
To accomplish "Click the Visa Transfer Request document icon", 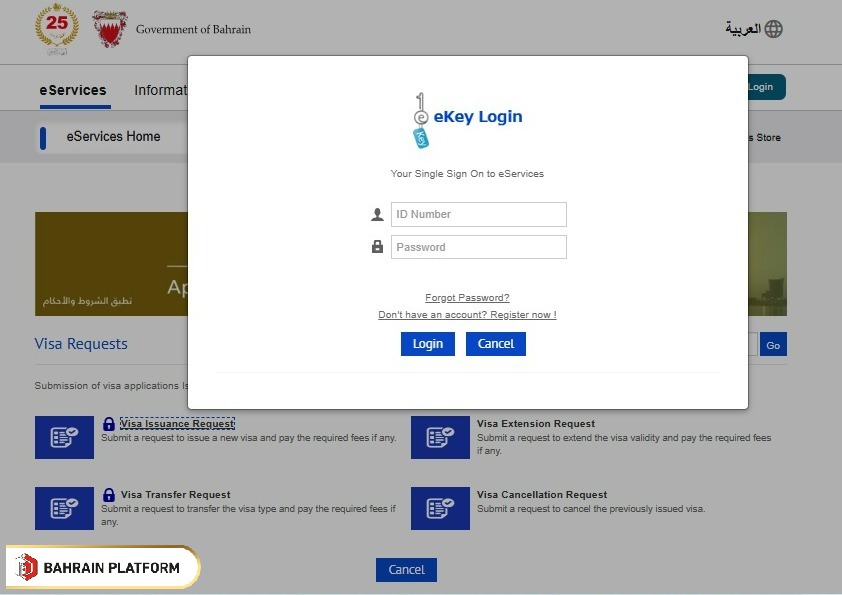I will pos(64,508).
